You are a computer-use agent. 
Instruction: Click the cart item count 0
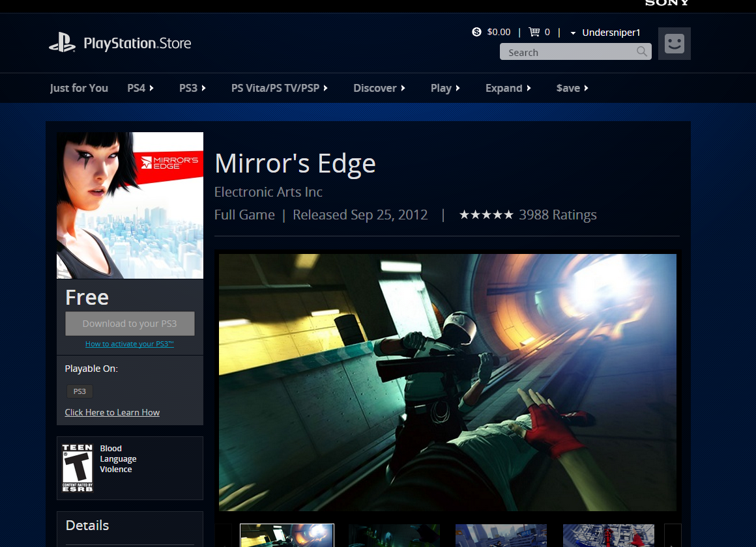(547, 32)
